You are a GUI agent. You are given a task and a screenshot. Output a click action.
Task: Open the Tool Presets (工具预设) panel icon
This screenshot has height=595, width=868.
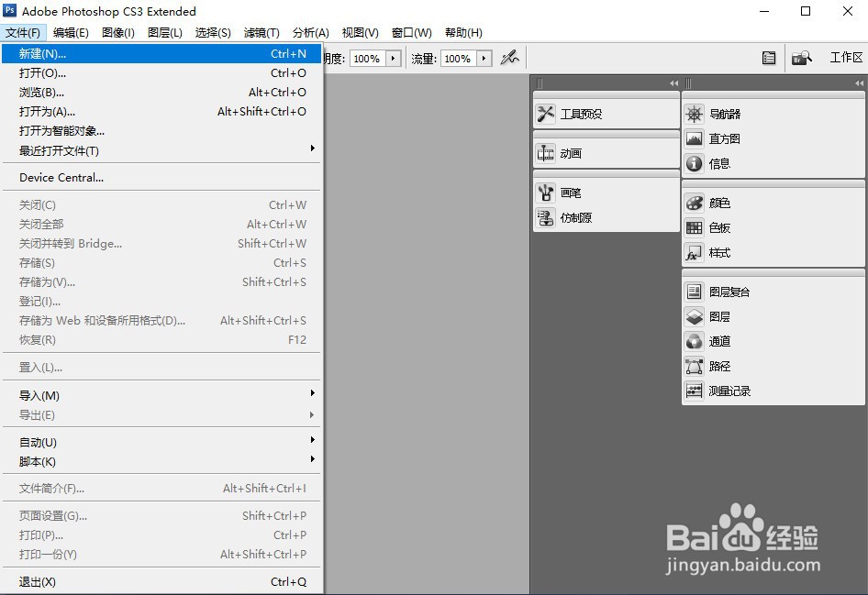click(x=546, y=114)
